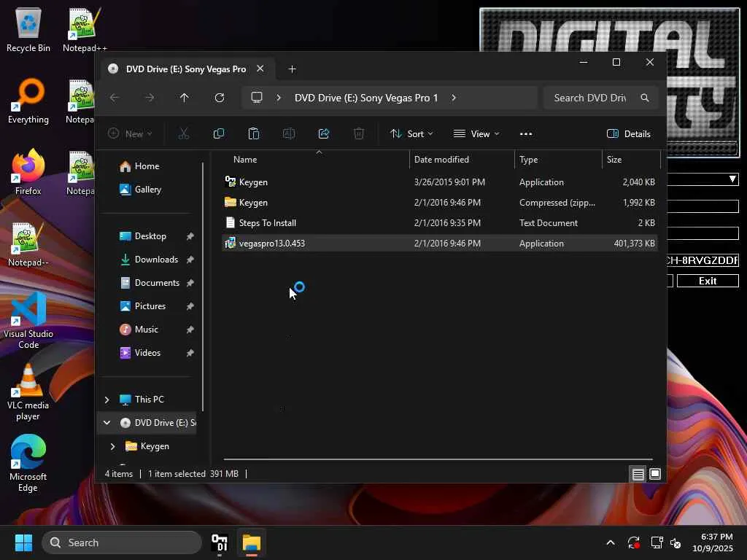This screenshot has height=560, width=747.
Task: Click the Exit button in keygen window
Action: coord(707,281)
